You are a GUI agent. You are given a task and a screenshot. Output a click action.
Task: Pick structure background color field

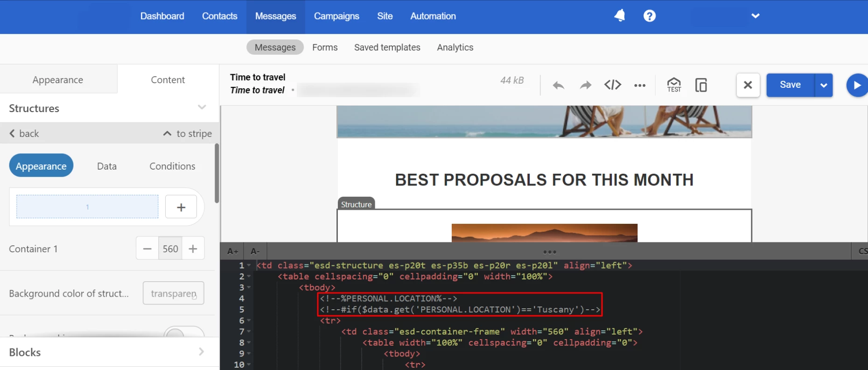tap(174, 293)
